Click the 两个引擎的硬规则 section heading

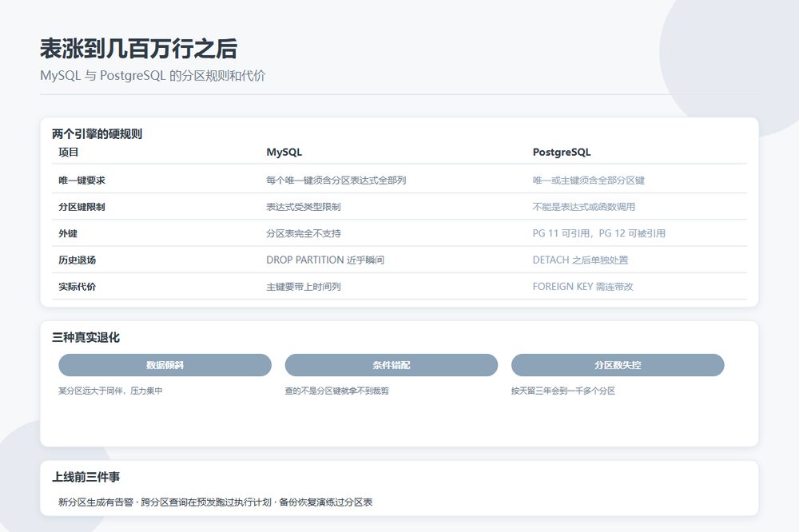pos(97,134)
